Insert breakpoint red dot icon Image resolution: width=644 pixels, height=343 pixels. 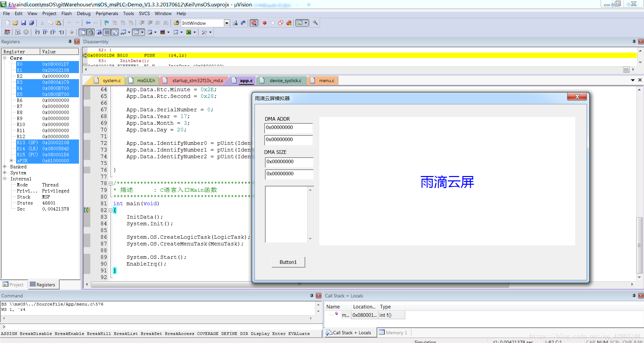point(265,23)
